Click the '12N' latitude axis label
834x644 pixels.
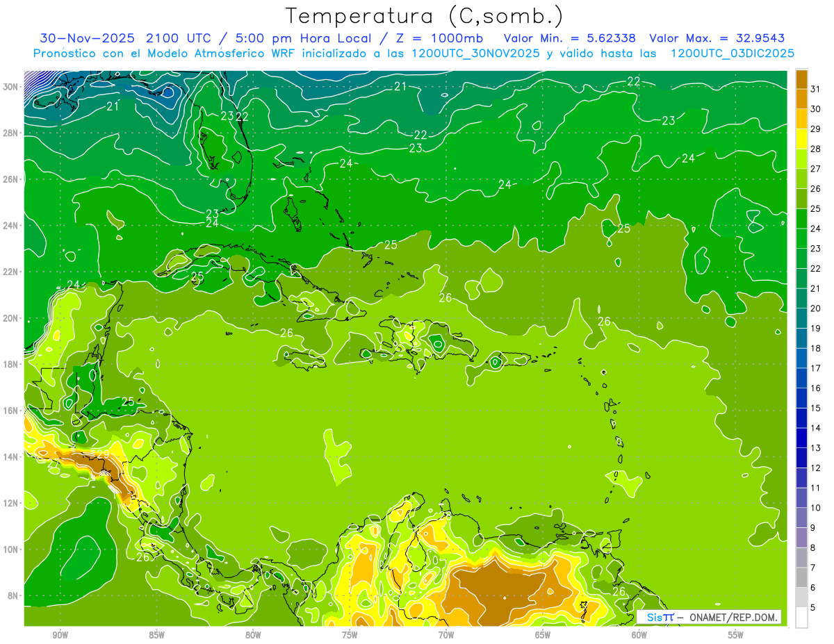coord(11,503)
